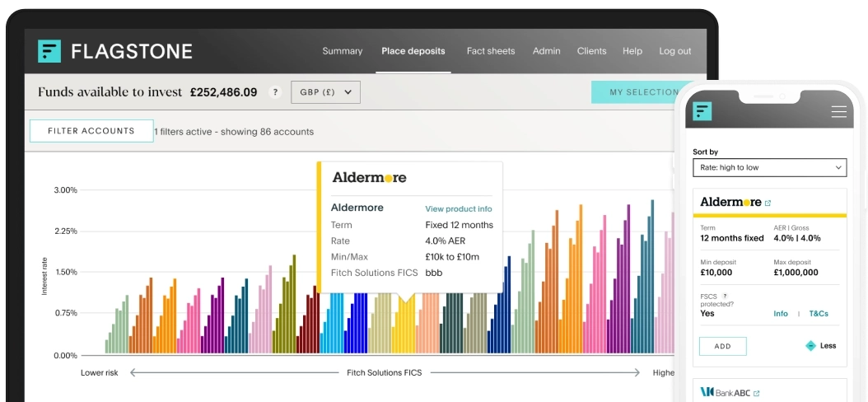Screen dimensions: 868x402
Task: Click the Bank ABC logo on phone
Action: (x=726, y=393)
